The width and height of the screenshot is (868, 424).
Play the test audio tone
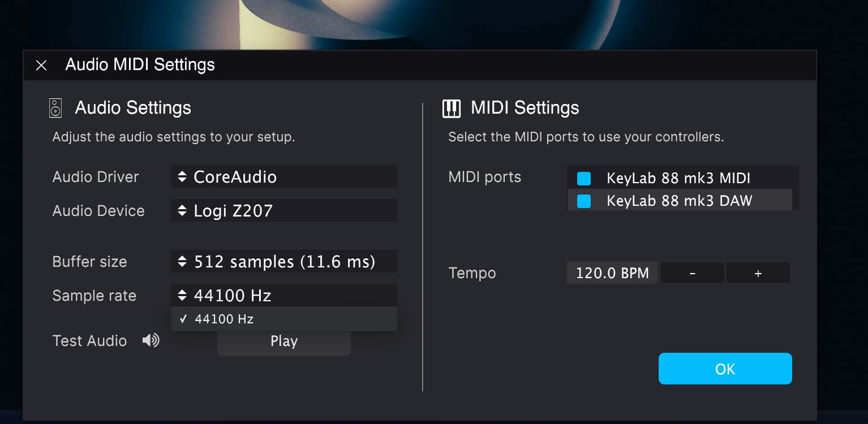click(284, 342)
